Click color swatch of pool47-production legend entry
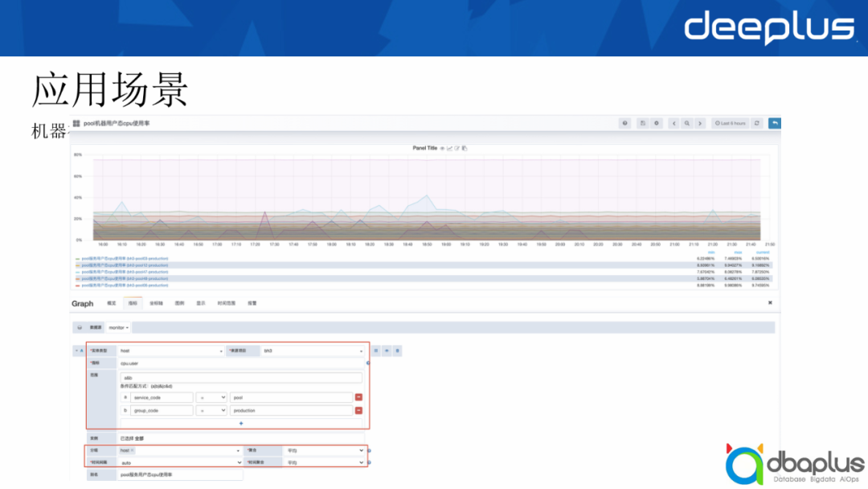Screen dimensions: 868x489 tap(77, 272)
